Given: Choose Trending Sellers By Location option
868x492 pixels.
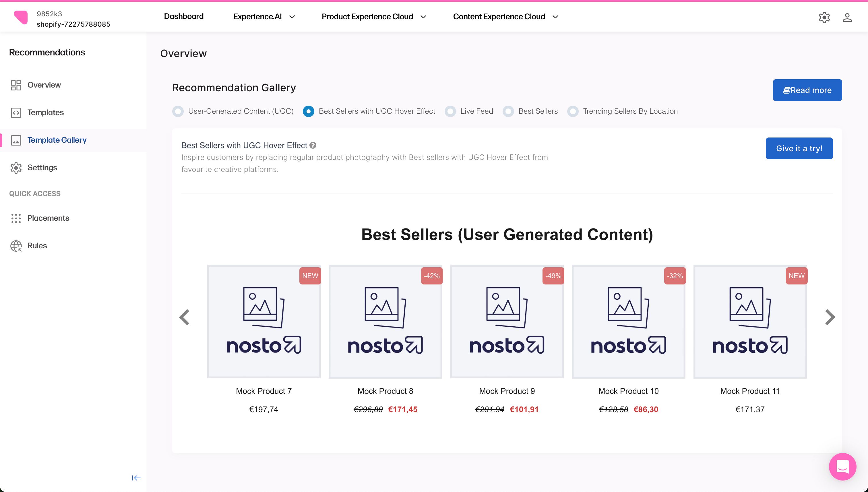Looking at the screenshot, I should click(573, 111).
